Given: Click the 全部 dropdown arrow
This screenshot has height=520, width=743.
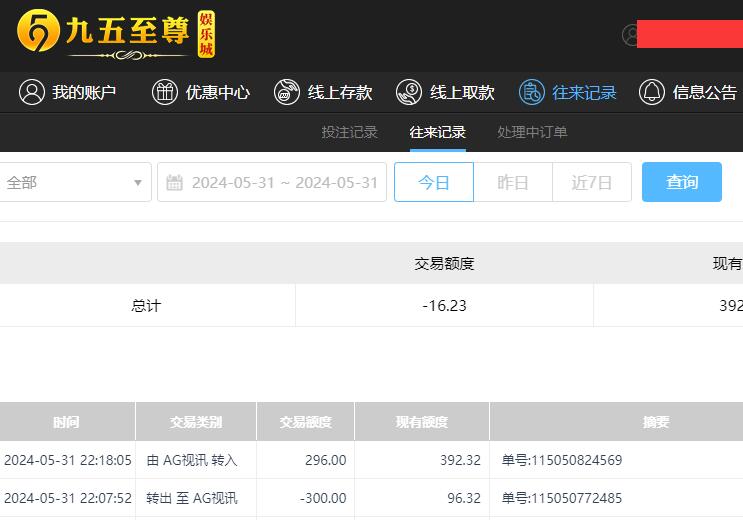Looking at the screenshot, I should click(x=138, y=183).
